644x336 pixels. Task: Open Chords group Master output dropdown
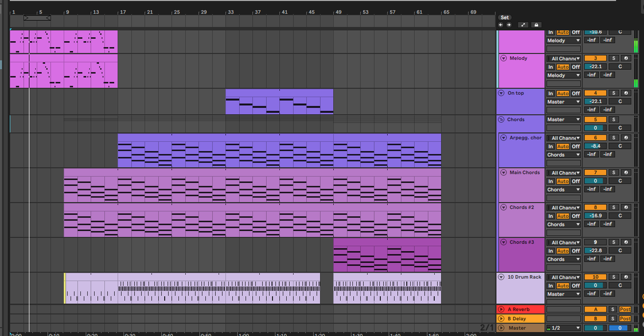coord(563,119)
